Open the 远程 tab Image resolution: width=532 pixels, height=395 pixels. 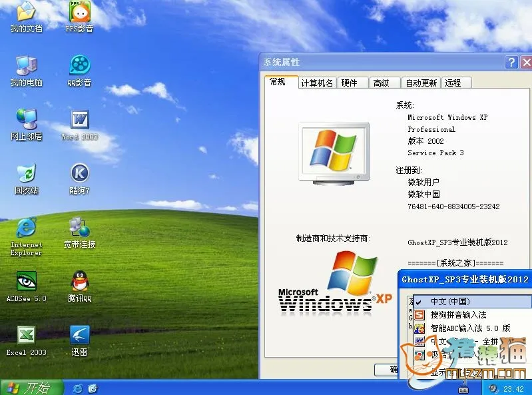tap(456, 83)
